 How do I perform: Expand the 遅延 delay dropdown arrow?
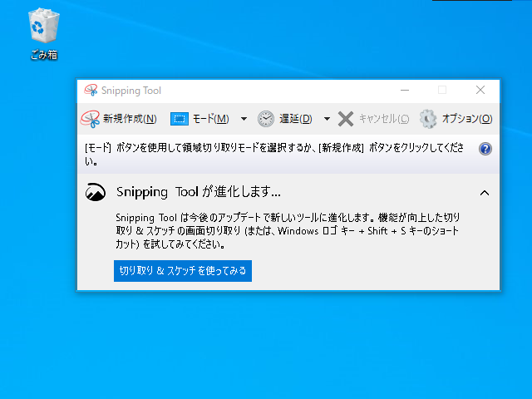coord(327,119)
